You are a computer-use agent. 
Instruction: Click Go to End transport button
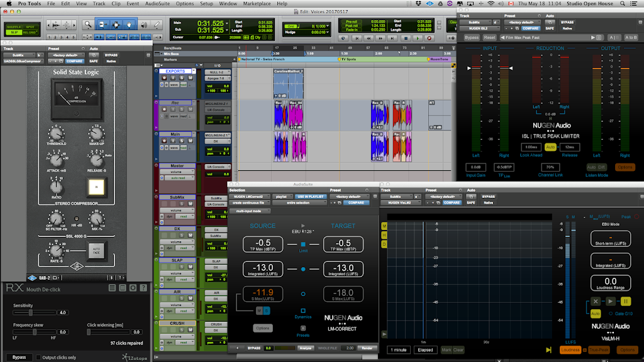pos(392,38)
